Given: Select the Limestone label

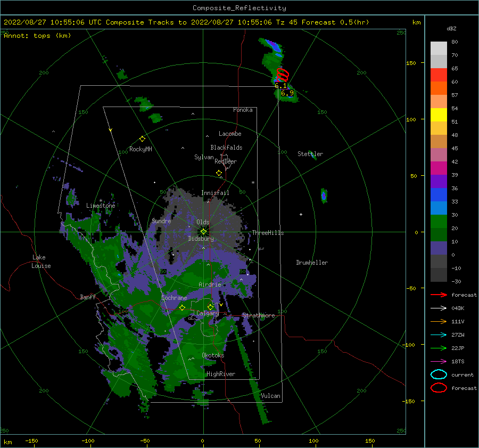Looking at the screenshot, I should [x=101, y=206].
